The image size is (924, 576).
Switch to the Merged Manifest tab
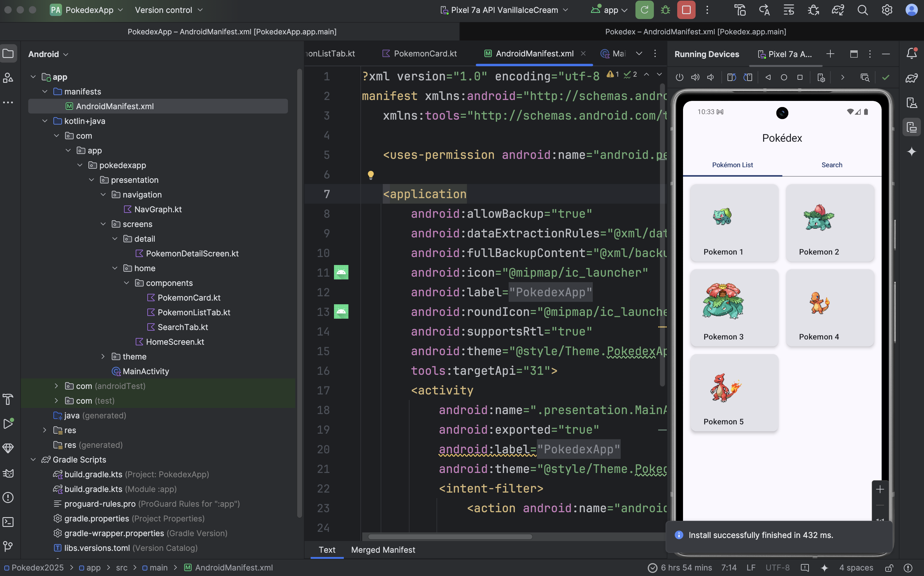[x=383, y=550]
